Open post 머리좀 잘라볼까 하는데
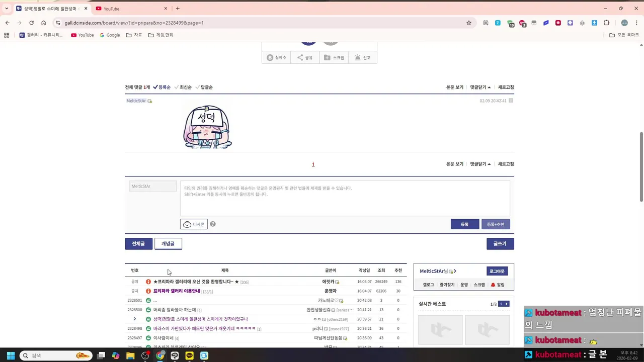The width and height of the screenshot is (644, 362). coord(175,310)
